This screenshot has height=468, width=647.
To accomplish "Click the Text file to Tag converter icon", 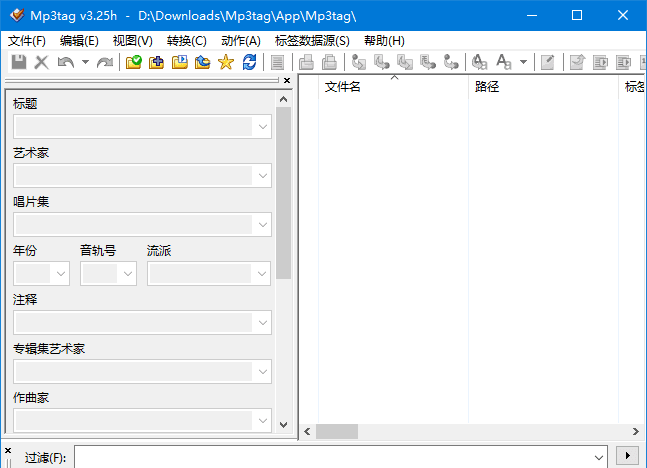I will [x=428, y=62].
